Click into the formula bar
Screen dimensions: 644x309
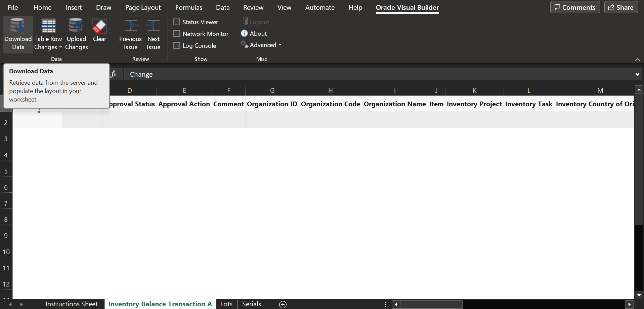click(379, 74)
